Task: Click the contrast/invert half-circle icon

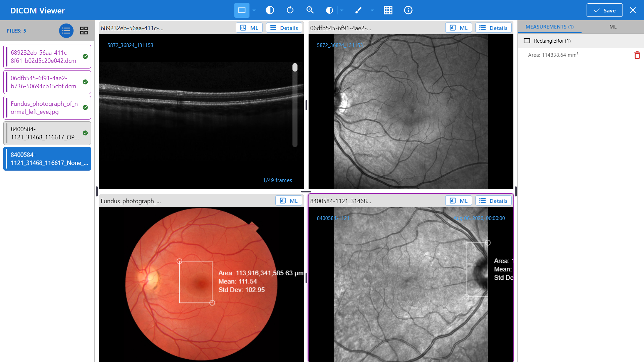Action: click(x=270, y=10)
